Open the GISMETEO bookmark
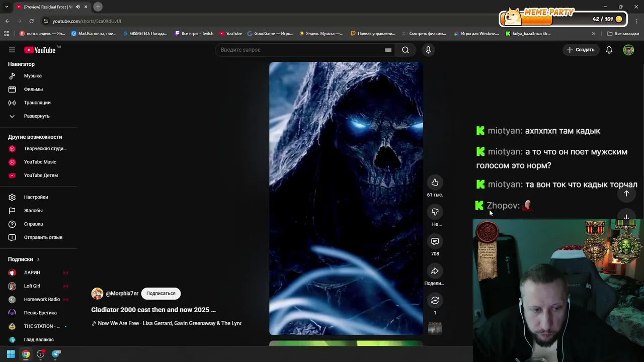The height and width of the screenshot is (362, 644). click(145, 34)
